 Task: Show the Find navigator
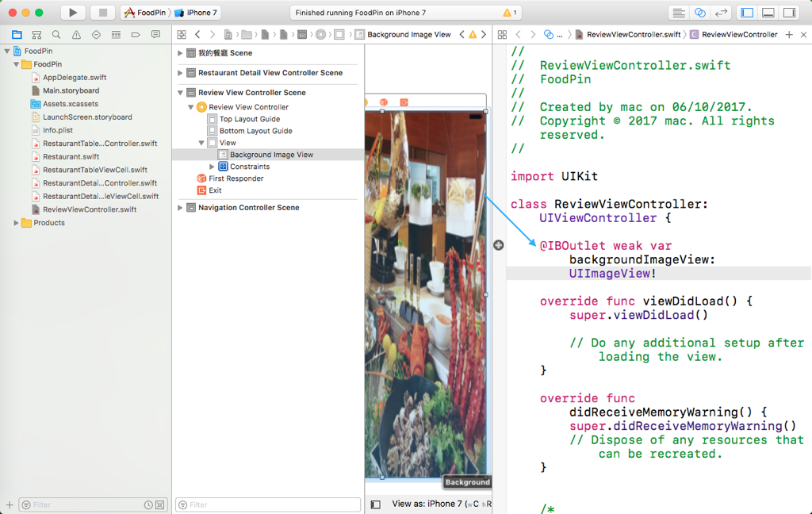pos(56,35)
